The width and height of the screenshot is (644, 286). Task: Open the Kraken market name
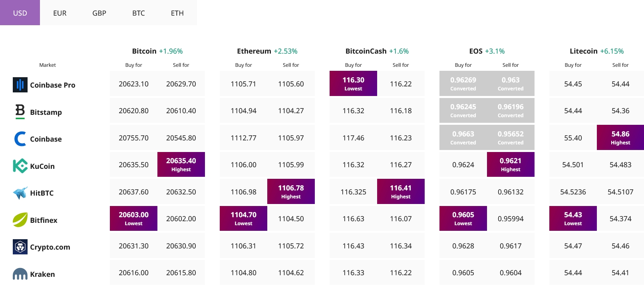point(42,274)
